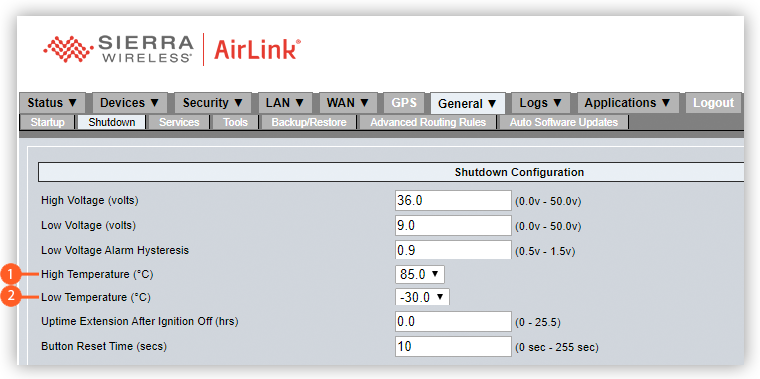This screenshot has height=379, width=760.
Task: Click the (0 - 25.5) range hint
Action: coord(538,323)
